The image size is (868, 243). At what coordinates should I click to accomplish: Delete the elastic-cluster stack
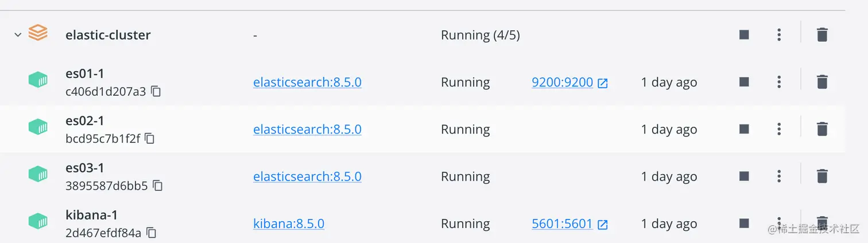(x=822, y=35)
